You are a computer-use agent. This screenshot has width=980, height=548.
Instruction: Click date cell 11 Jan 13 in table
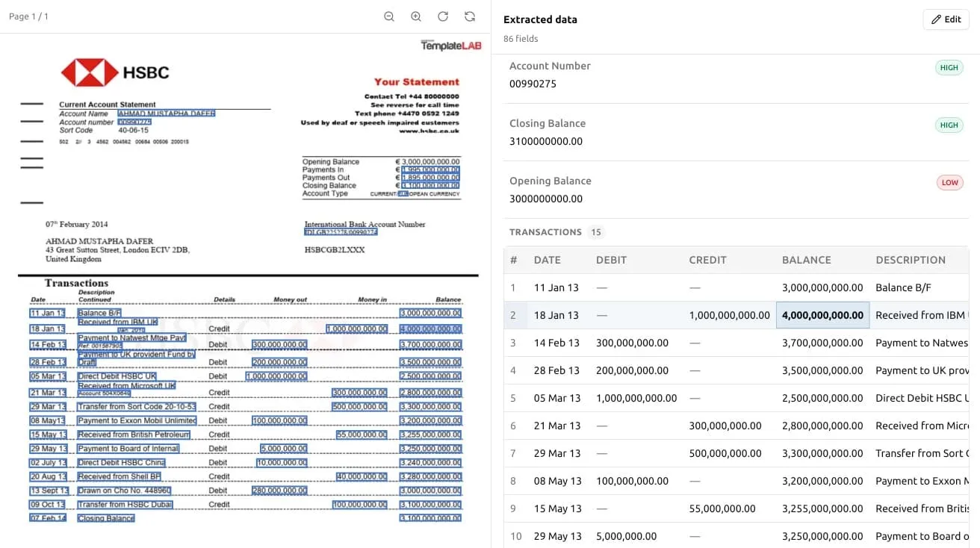coord(556,287)
